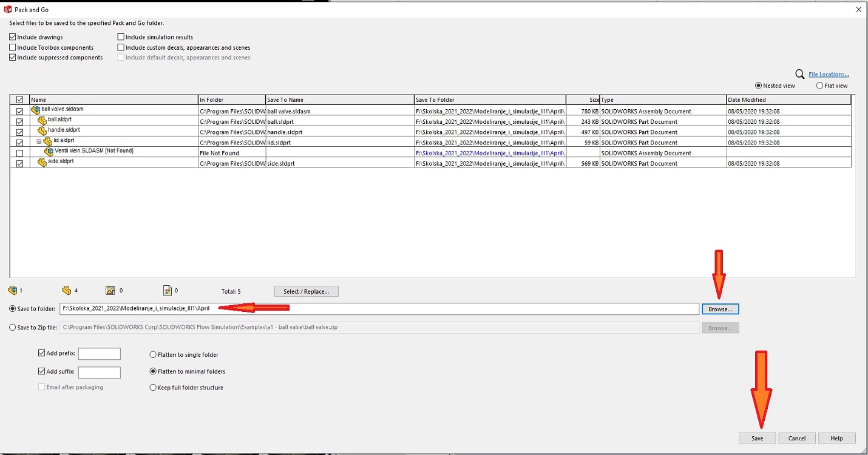868x455 pixels.
Task: Select Nested view option
Action: point(759,86)
